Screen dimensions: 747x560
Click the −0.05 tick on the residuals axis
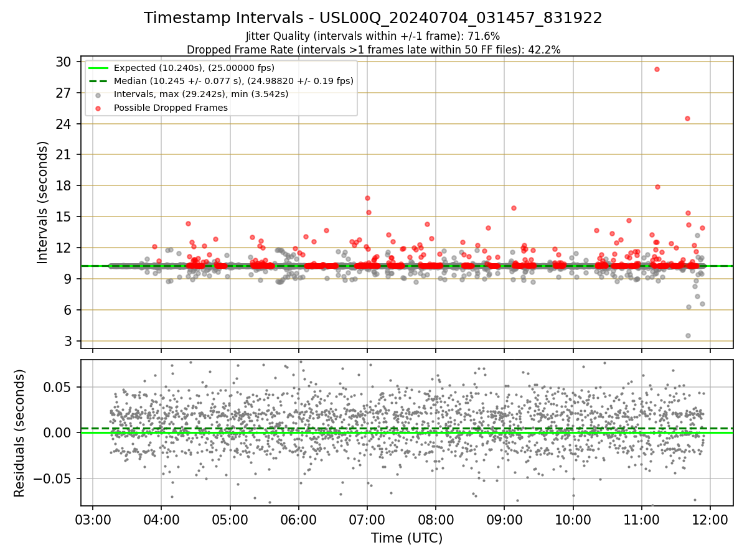coord(52,478)
